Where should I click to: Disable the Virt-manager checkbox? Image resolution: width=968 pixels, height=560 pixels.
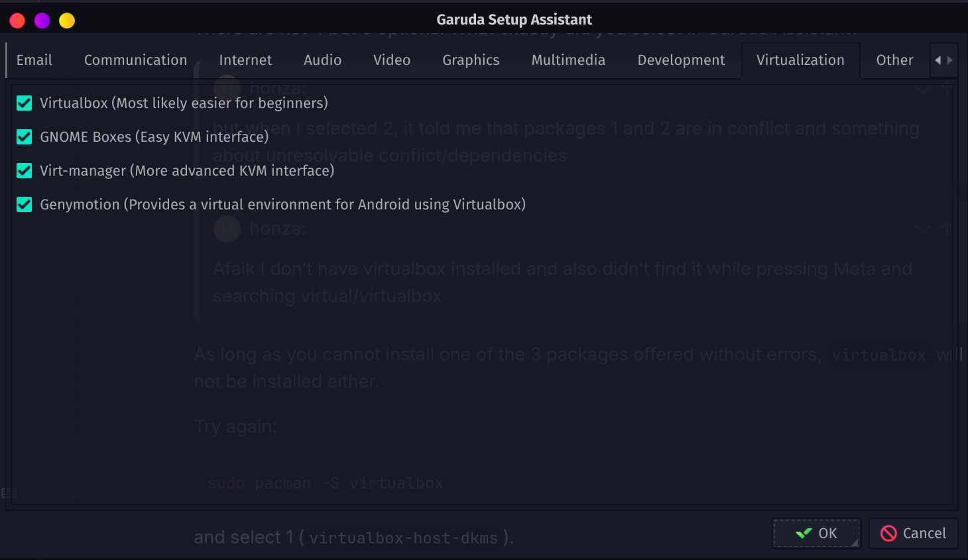point(25,170)
